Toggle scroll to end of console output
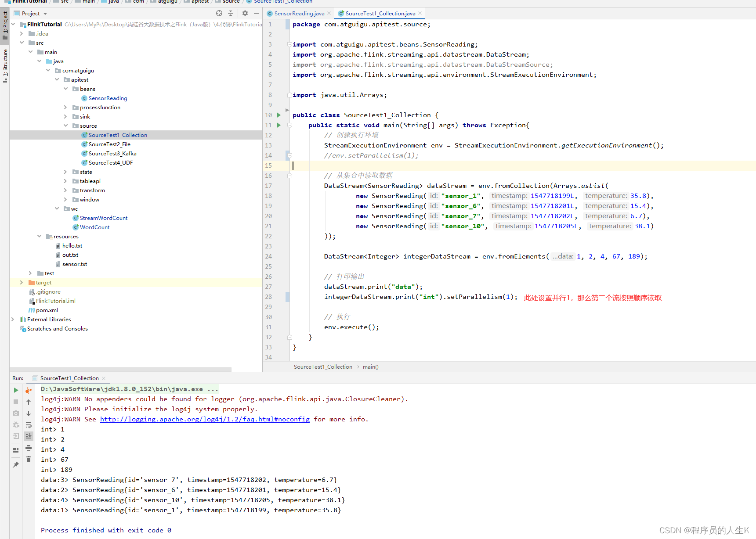756x539 pixels. coord(29,436)
